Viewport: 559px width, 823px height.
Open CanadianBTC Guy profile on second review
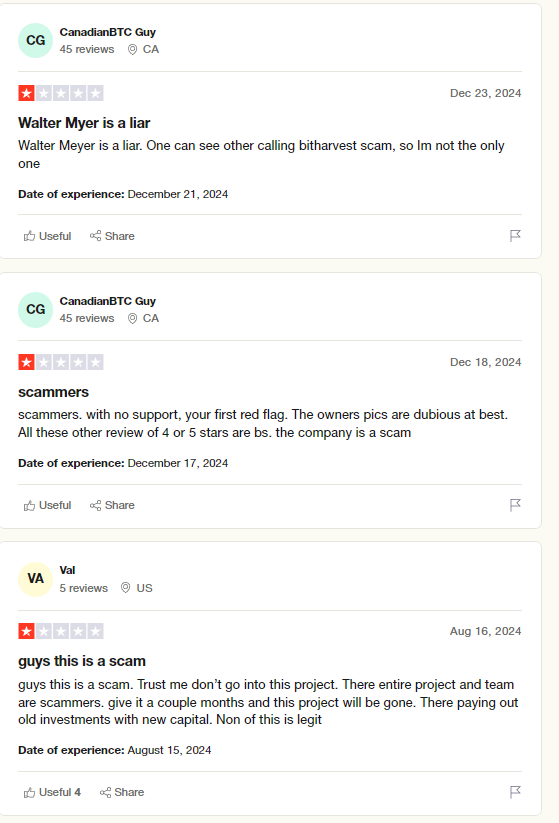(108, 301)
